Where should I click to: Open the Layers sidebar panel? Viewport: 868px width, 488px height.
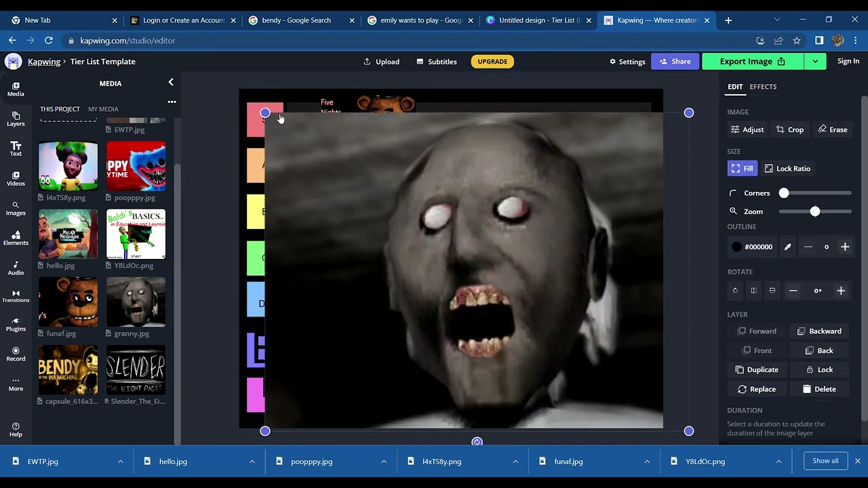click(16, 119)
